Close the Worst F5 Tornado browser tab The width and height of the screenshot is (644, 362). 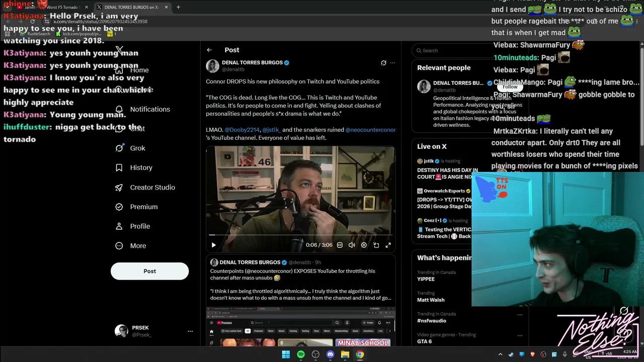click(x=87, y=7)
